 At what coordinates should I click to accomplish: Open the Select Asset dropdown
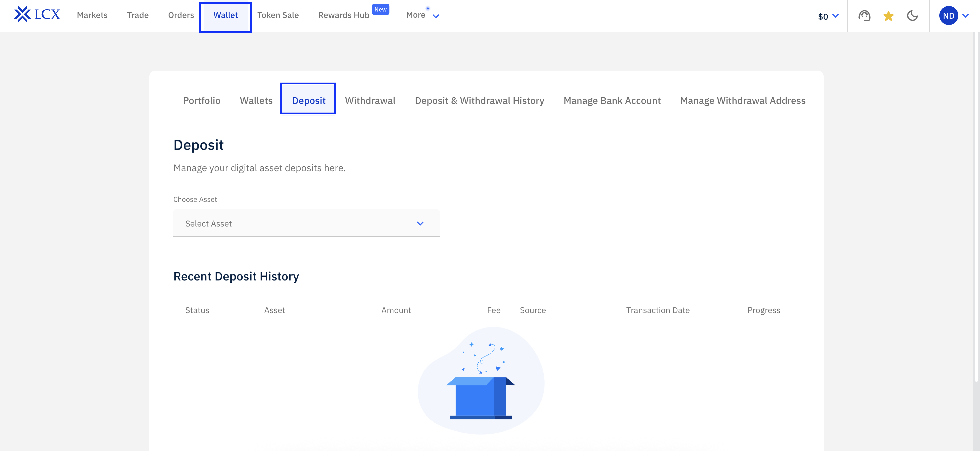pos(306,223)
